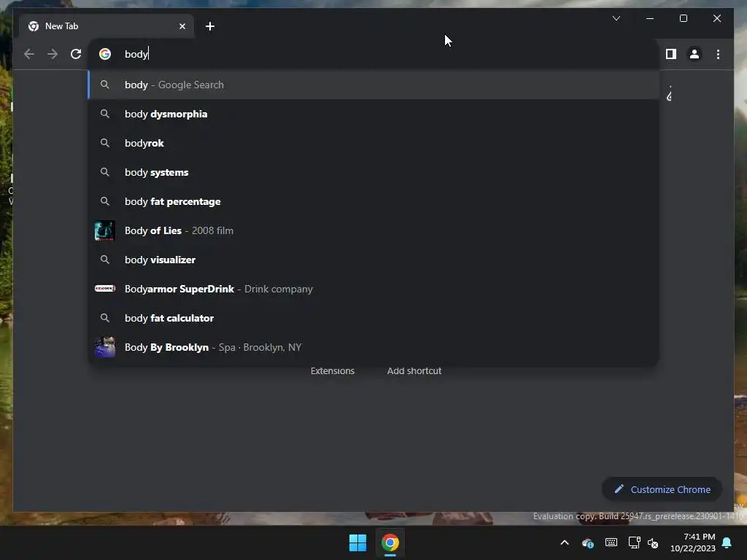This screenshot has height=560, width=747.
Task: Click search icon beside 'body - Google Search'
Action: pyautogui.click(x=105, y=85)
